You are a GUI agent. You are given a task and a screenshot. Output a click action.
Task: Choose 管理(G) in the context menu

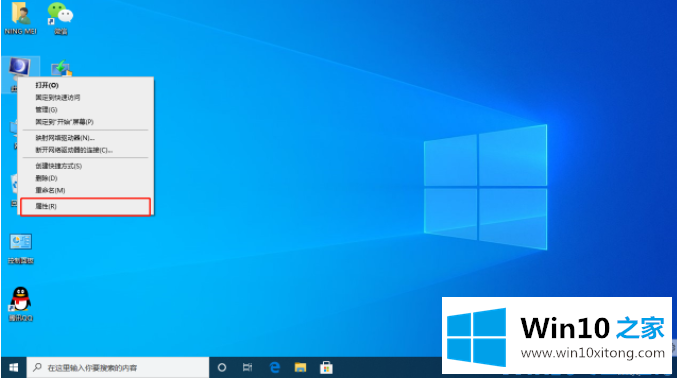click(x=85, y=110)
